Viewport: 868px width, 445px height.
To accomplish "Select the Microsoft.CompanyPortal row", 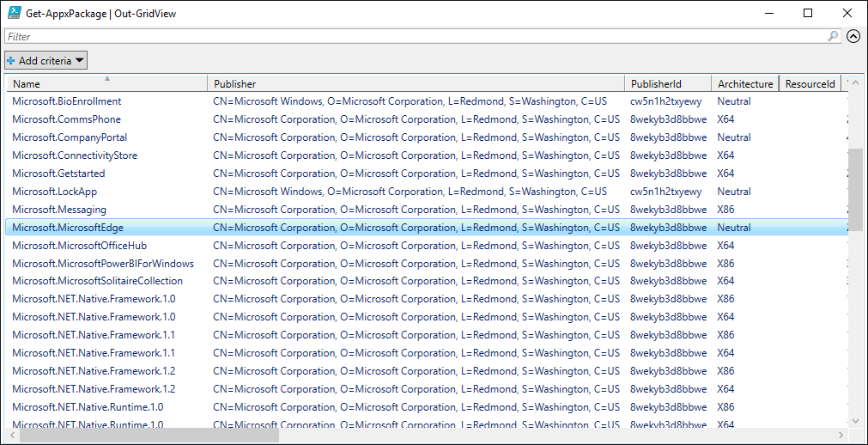I will pyautogui.click(x=70, y=137).
